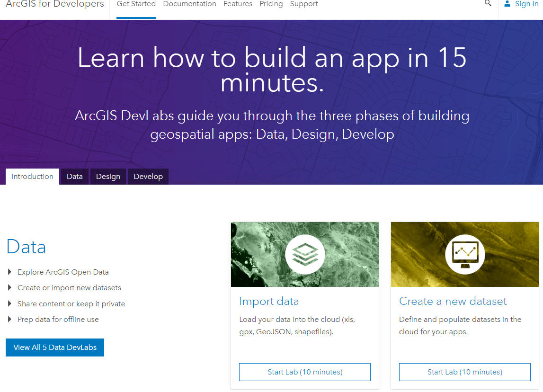Image resolution: width=543 pixels, height=392 pixels.
Task: Expand the Explore ArcGIS Open Data arrow
Action: 9,272
